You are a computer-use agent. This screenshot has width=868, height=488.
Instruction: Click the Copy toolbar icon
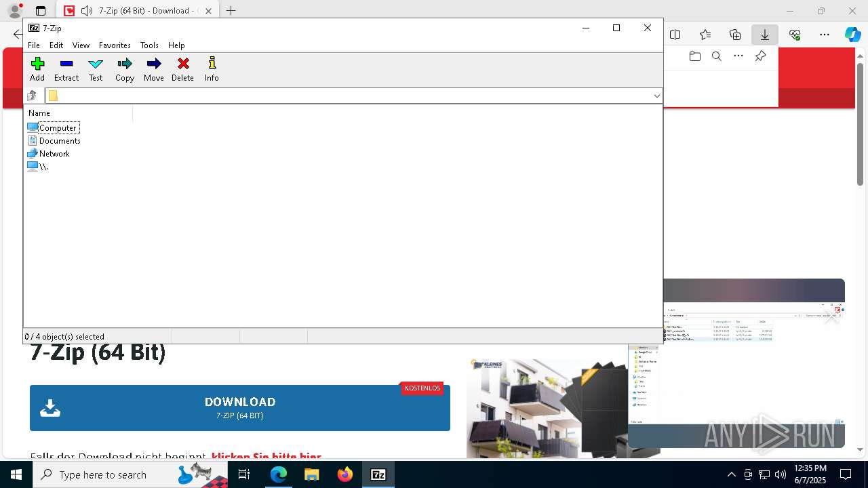tap(125, 69)
